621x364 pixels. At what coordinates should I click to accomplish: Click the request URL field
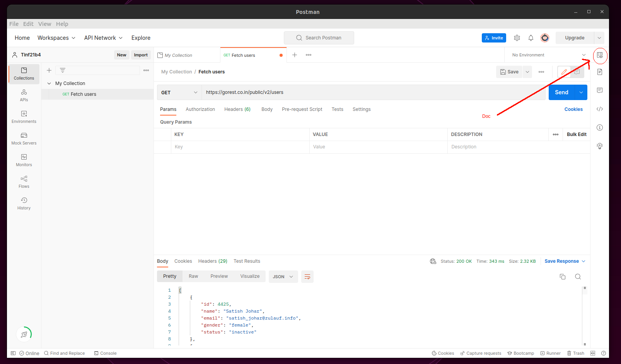373,92
